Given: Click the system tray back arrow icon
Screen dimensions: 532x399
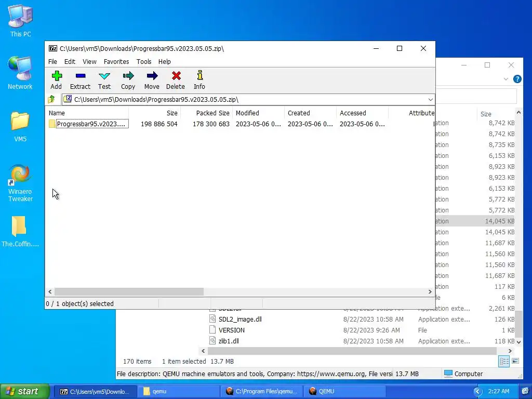Looking at the screenshot, I should [477, 392].
